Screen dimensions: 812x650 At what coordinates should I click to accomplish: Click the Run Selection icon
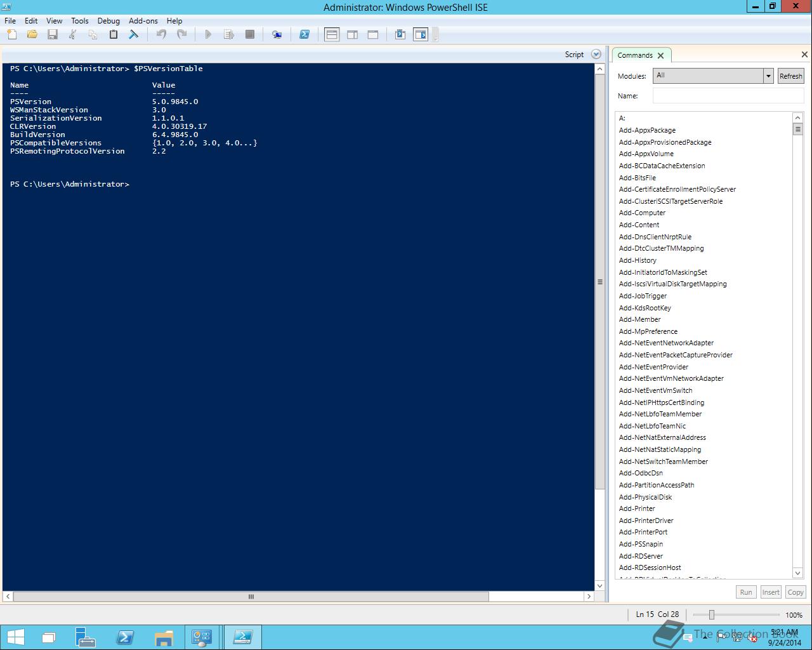[229, 34]
